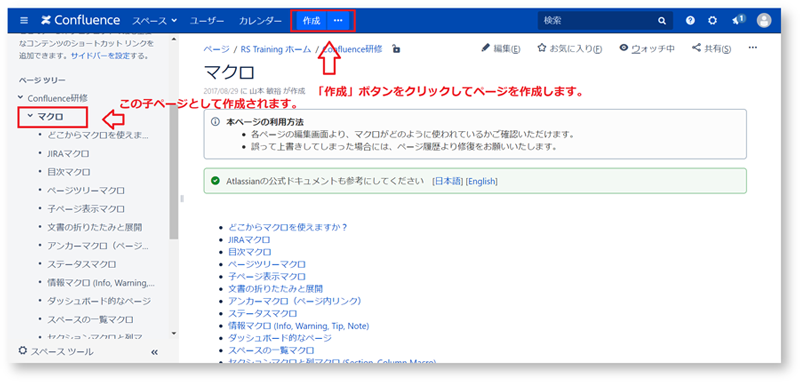Open スペースの一覧マクロ in page tree
This screenshot has width=800, height=382.
click(x=91, y=319)
